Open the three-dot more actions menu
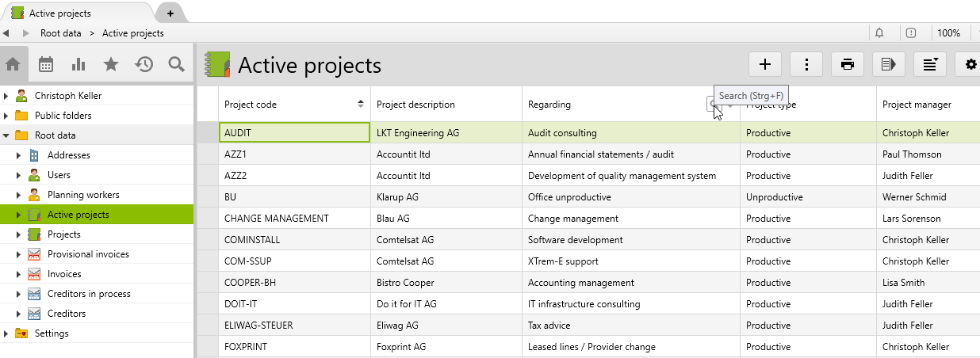 [806, 65]
